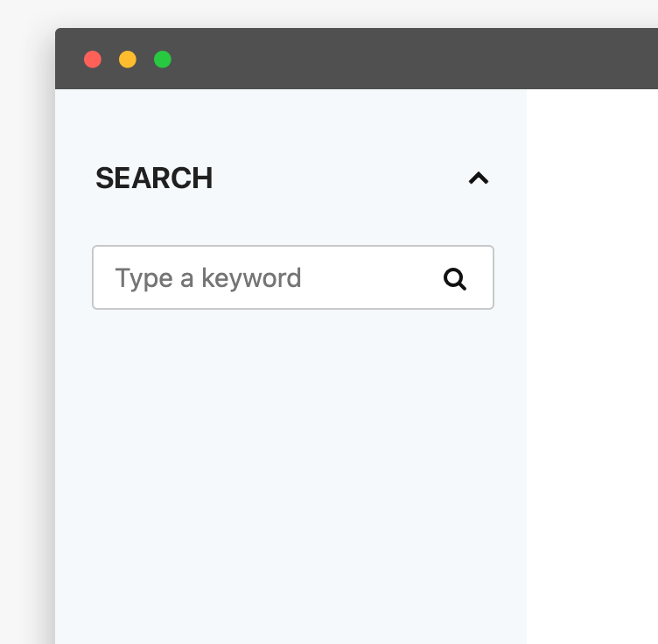658x644 pixels.
Task: Hide the search panel using the up arrow
Action: tap(478, 178)
